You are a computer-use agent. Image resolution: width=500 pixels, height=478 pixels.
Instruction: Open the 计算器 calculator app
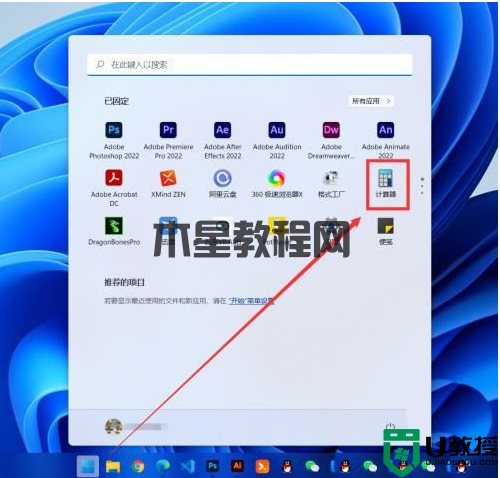coord(386,184)
